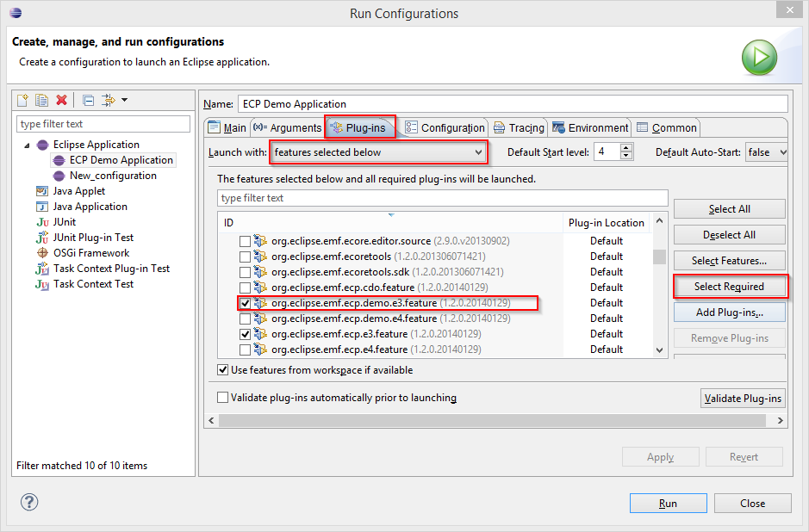Open the Tracing tab
Viewport: 809px width, 532px height.
(x=519, y=128)
